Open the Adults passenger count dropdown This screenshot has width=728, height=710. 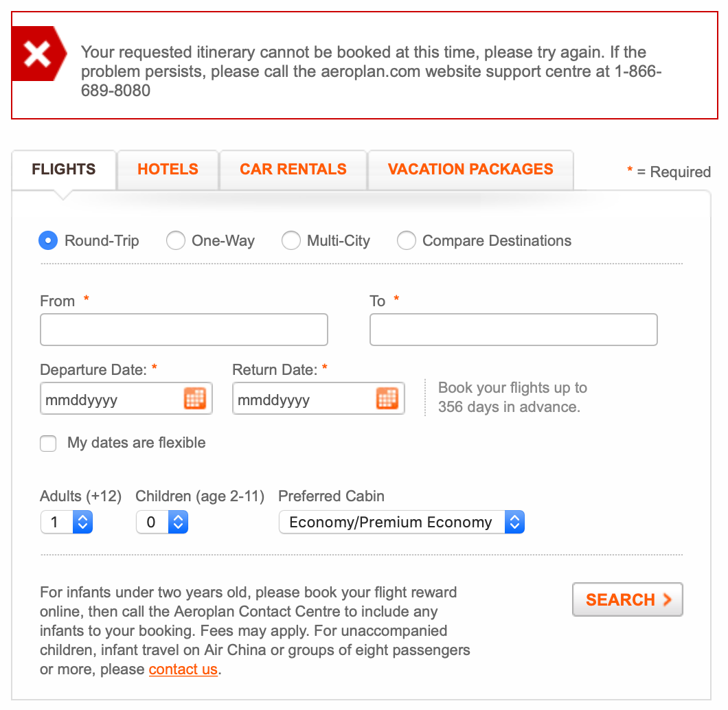pos(66,522)
